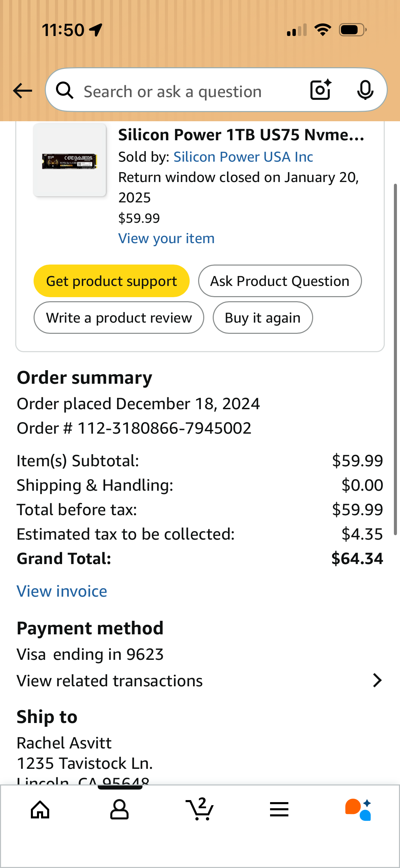This screenshot has height=868, width=400.
Task: Select the Buy it again button
Action: click(263, 318)
